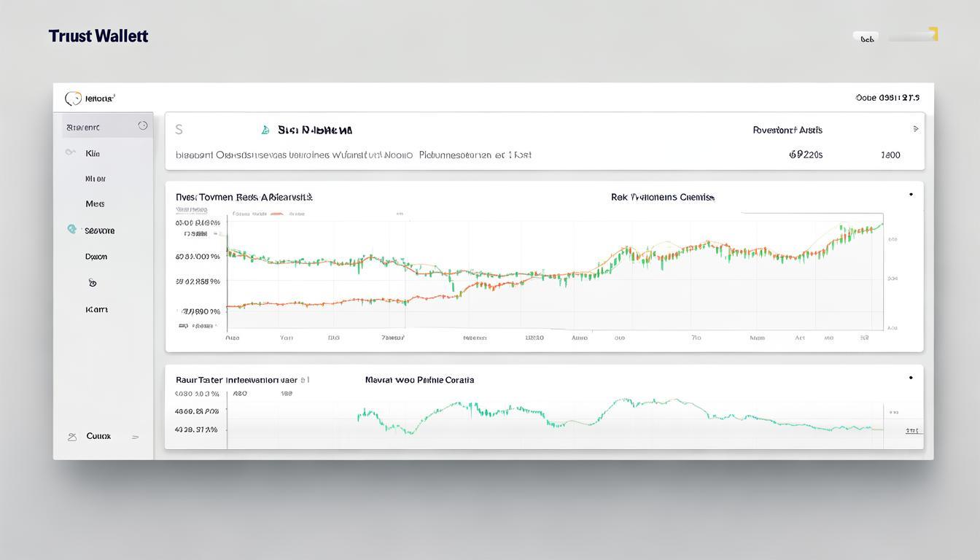Select the Kiarn item in sidebar
This screenshot has height=560, width=980.
pyautogui.click(x=96, y=309)
